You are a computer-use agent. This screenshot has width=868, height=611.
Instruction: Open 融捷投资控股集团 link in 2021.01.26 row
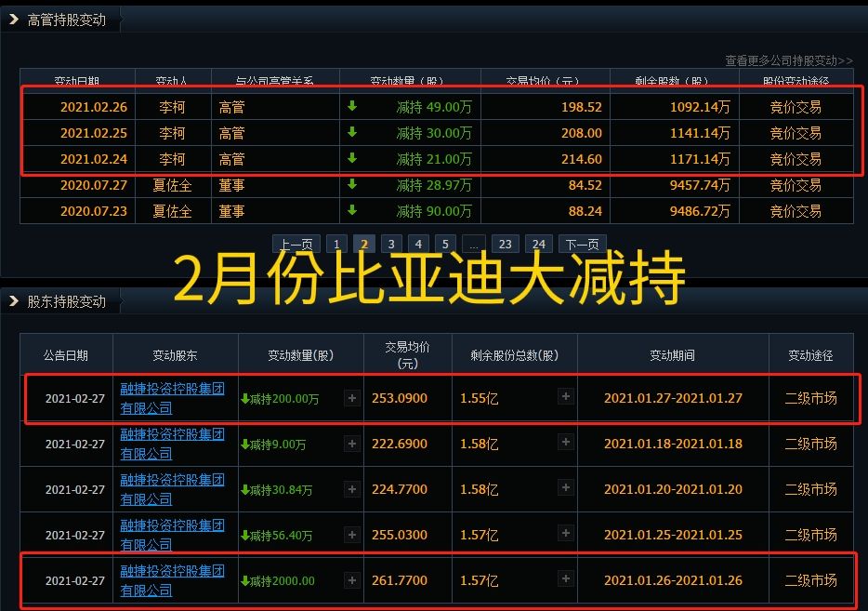point(172,580)
